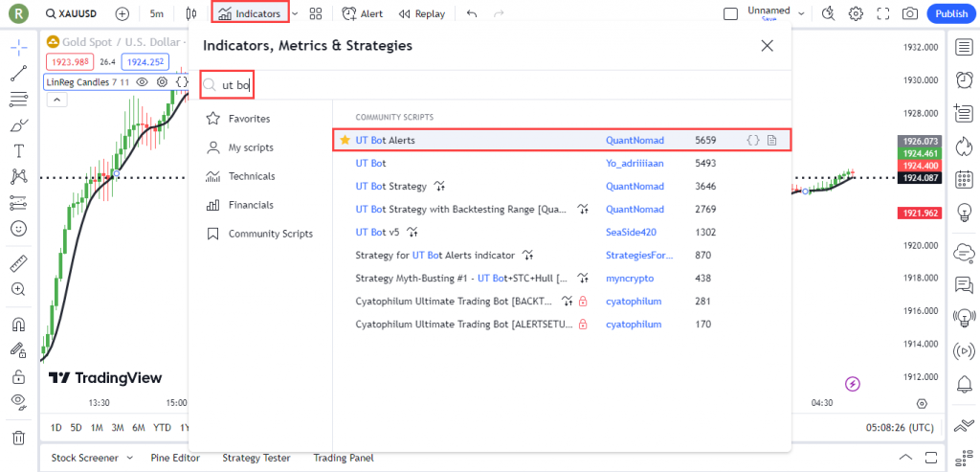The image size is (980, 472).
Task: Open the patterns drawing tool
Action: coord(19,177)
